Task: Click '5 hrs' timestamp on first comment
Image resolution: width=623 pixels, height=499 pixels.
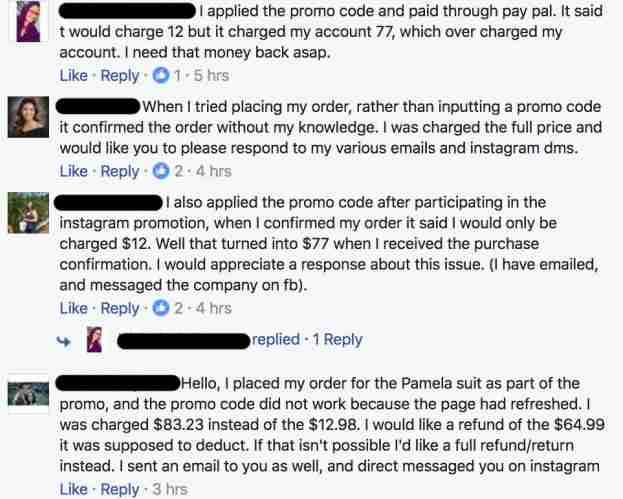Action: pyautogui.click(x=211, y=75)
